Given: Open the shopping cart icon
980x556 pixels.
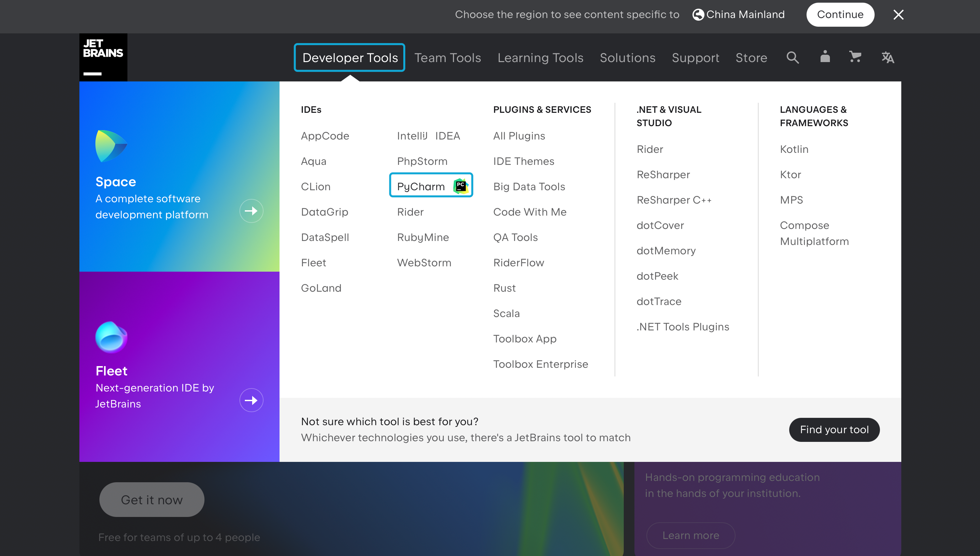Looking at the screenshot, I should pos(855,57).
